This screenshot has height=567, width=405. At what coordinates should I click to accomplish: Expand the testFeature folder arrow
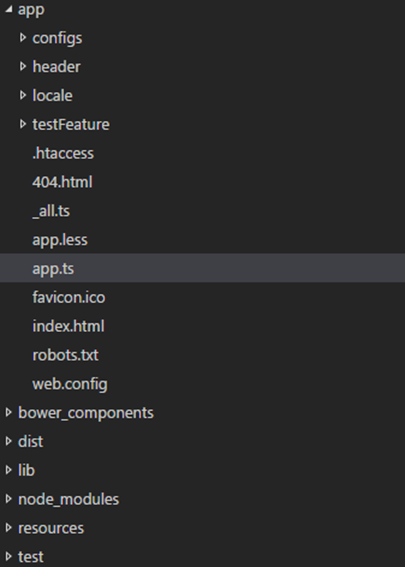(23, 124)
